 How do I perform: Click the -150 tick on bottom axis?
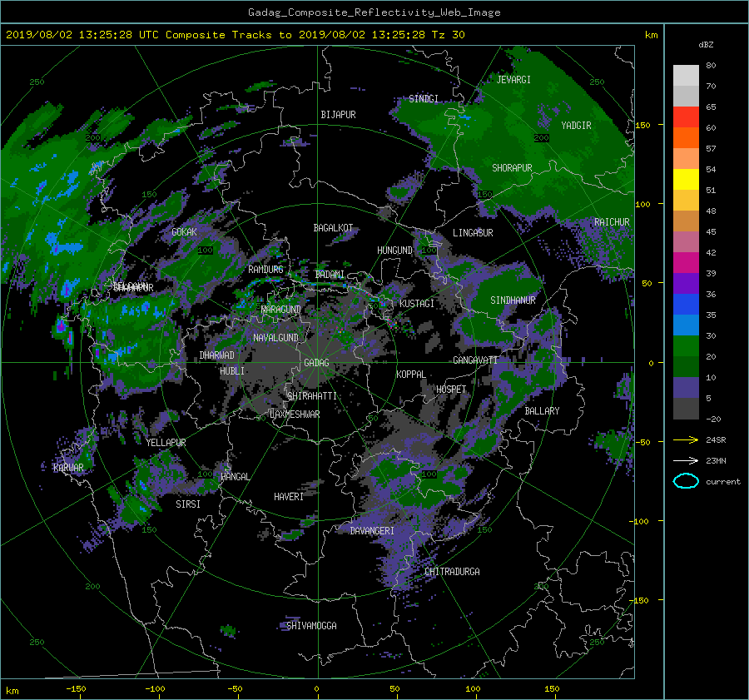tap(76, 689)
